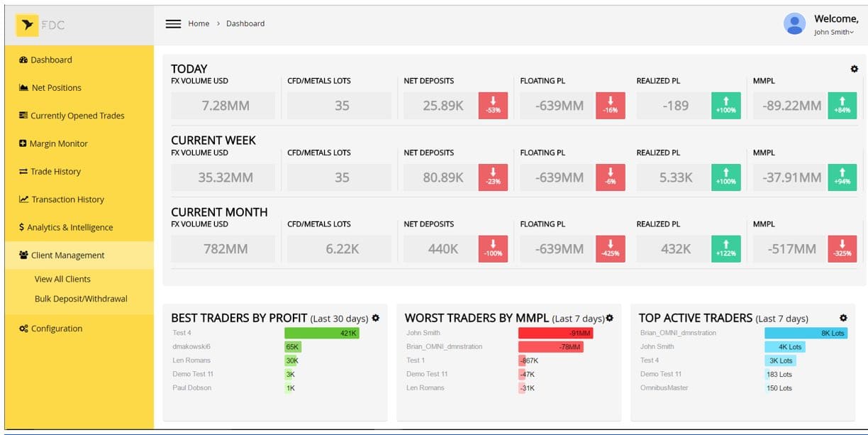Click Test 4 green profit bar
Image resolution: width=868 pixels, height=435 pixels.
tap(321, 333)
